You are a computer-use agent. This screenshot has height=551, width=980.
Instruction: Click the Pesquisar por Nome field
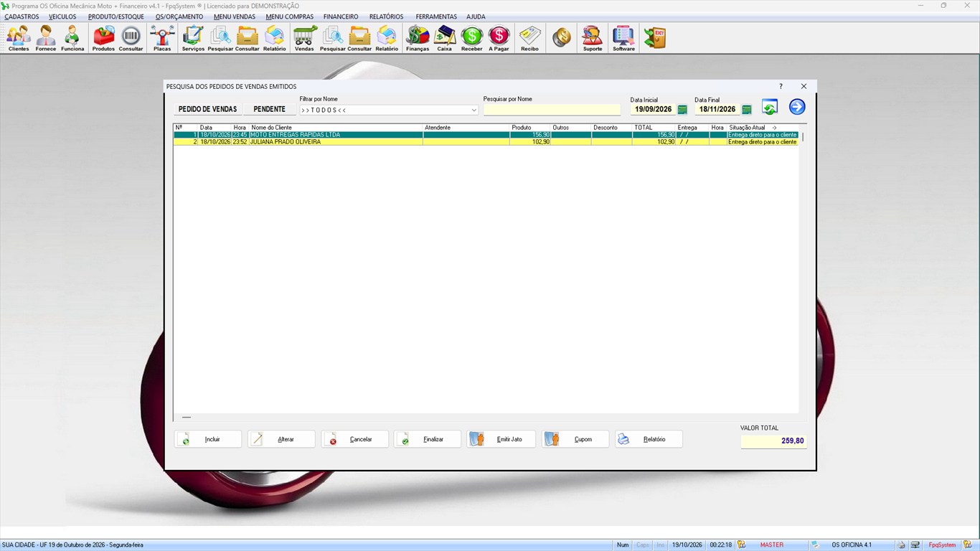pos(552,110)
